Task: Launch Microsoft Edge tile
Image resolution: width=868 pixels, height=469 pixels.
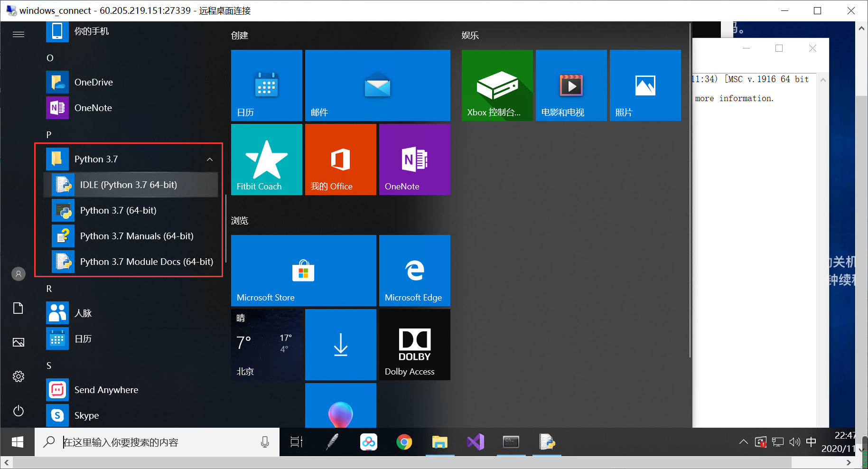Action: [x=415, y=271]
